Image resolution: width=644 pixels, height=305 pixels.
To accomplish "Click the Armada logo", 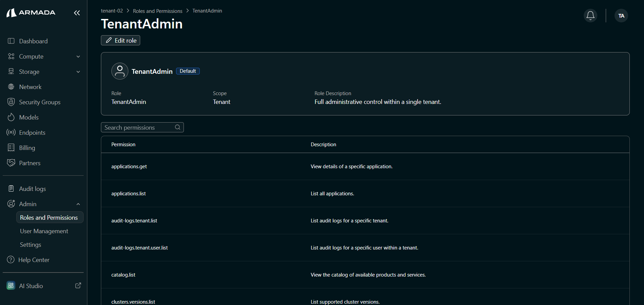I will 31,13.
